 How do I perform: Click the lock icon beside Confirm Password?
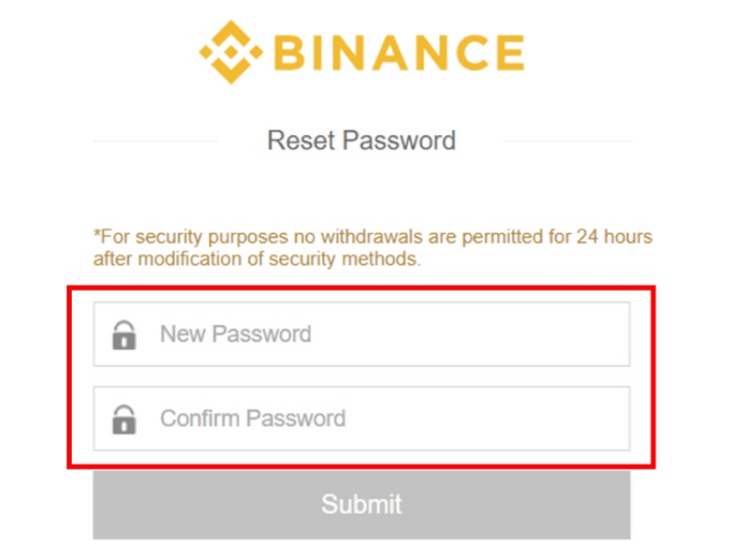(124, 419)
